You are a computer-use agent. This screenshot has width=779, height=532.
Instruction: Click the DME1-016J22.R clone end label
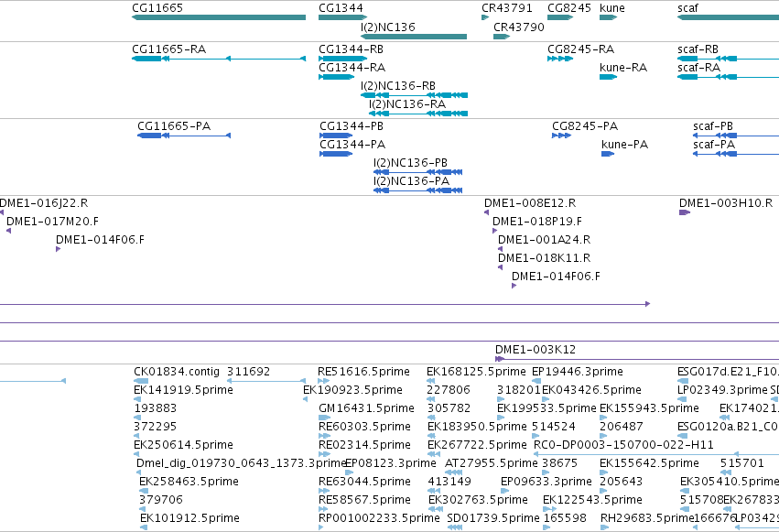[44, 203]
